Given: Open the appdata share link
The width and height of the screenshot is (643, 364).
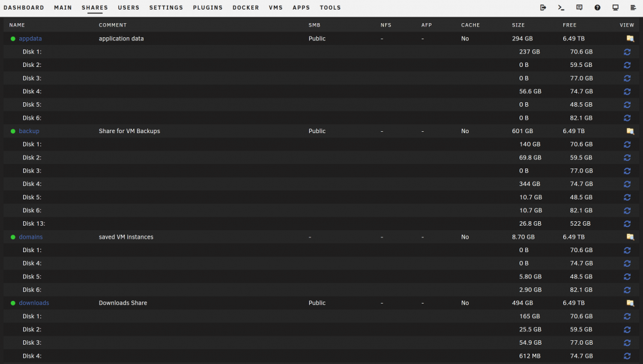Looking at the screenshot, I should click(x=30, y=39).
